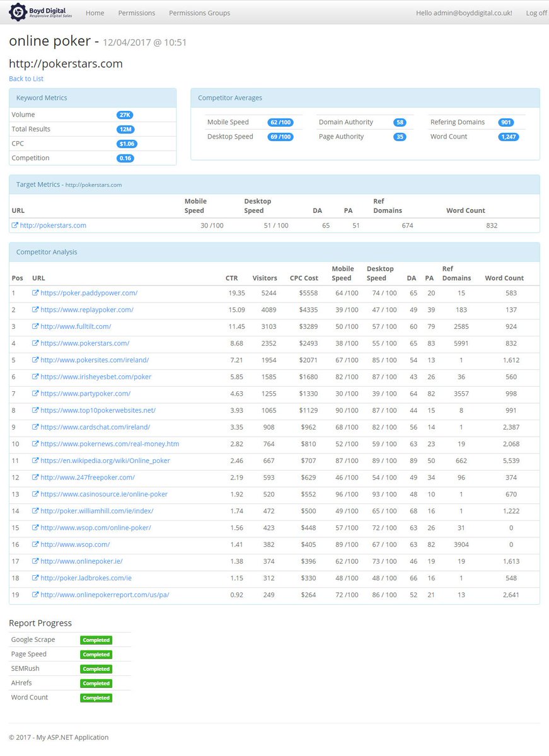Click Word Count 1,247 badge
The width and height of the screenshot is (549, 756).
509,137
